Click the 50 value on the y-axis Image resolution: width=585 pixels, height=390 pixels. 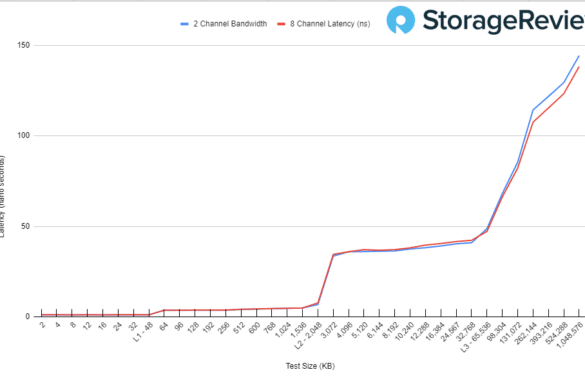click(x=25, y=227)
